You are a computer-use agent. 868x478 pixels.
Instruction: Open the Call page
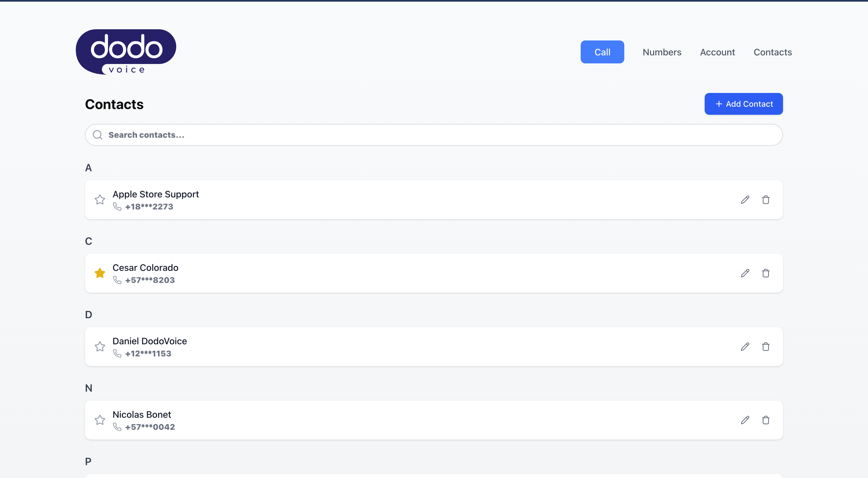coord(602,52)
